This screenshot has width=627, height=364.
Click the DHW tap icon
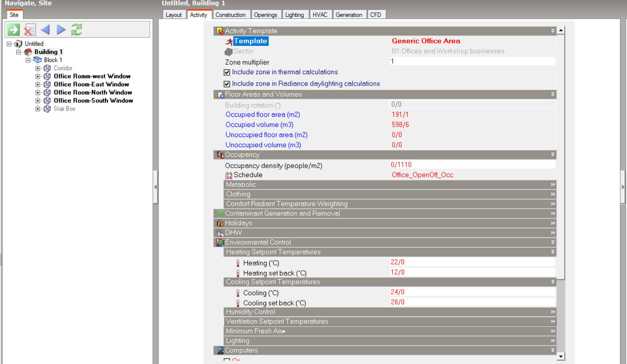point(220,233)
